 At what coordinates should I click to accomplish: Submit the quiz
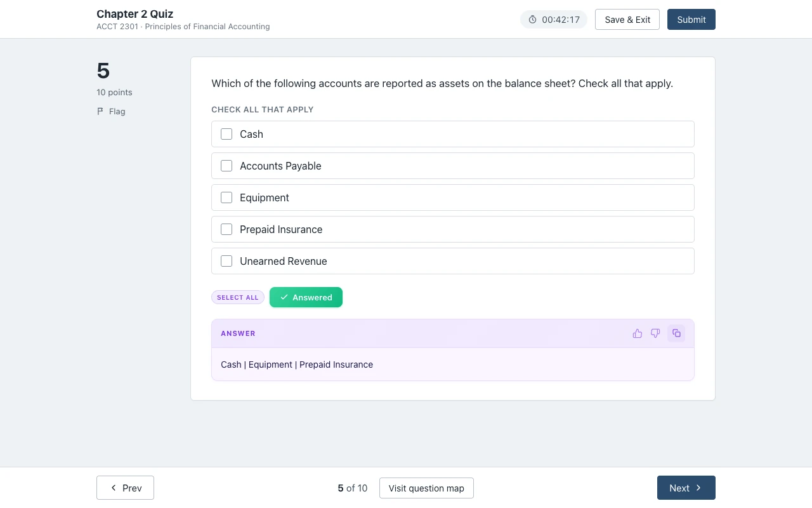(691, 20)
